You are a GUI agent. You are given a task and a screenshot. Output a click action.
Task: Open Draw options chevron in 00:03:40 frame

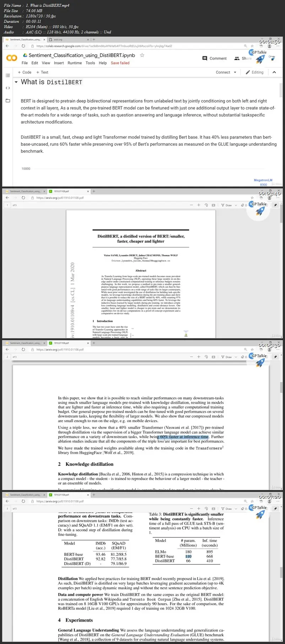(x=236, y=205)
